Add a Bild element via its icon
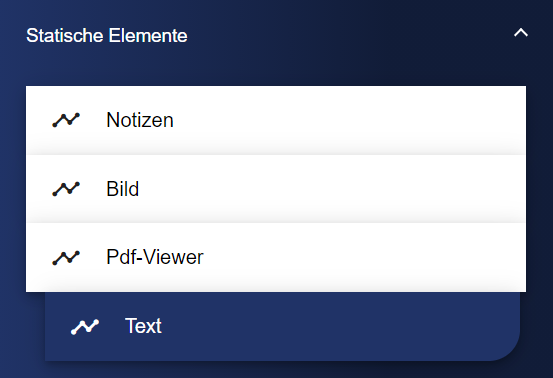This screenshot has width=553, height=378. coord(66,189)
